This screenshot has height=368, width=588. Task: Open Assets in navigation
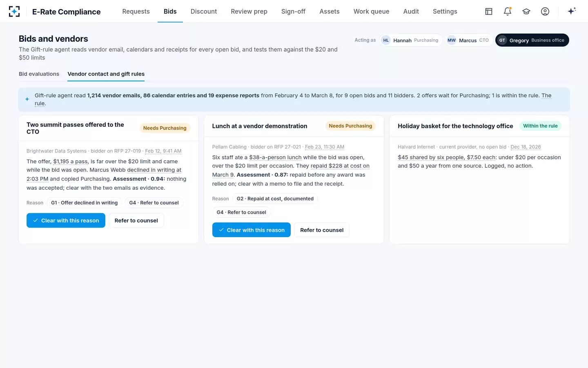click(330, 11)
